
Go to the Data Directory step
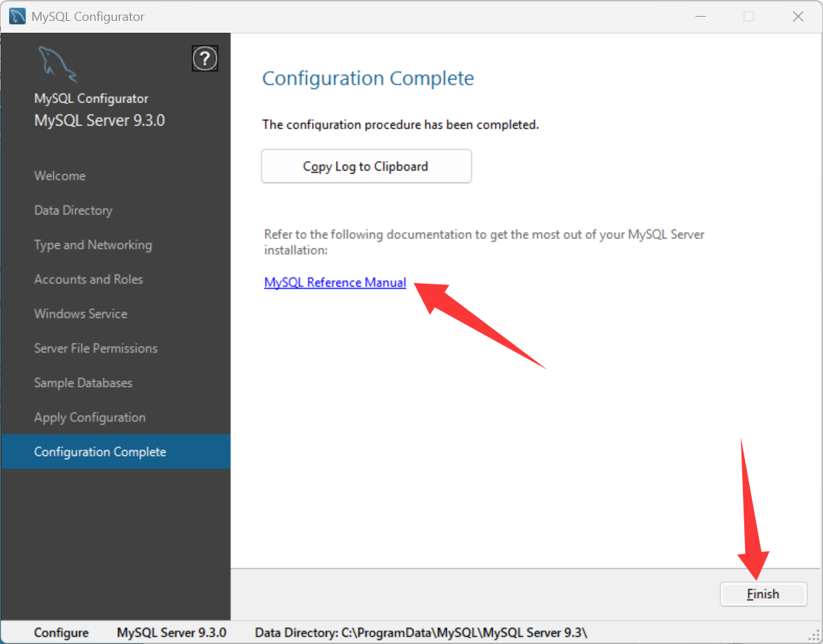[x=73, y=210]
